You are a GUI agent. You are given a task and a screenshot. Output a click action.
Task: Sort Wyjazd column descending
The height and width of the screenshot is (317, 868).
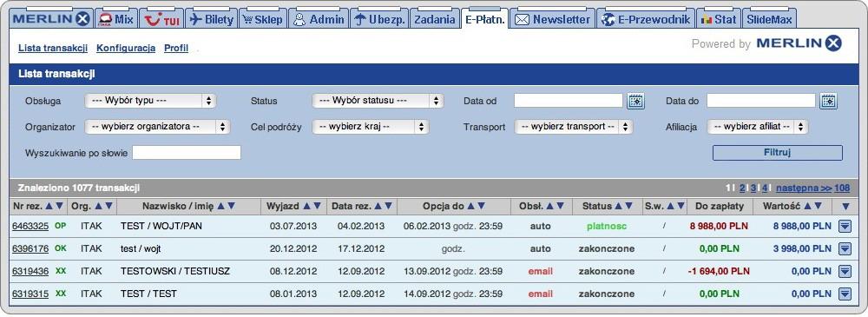317,206
